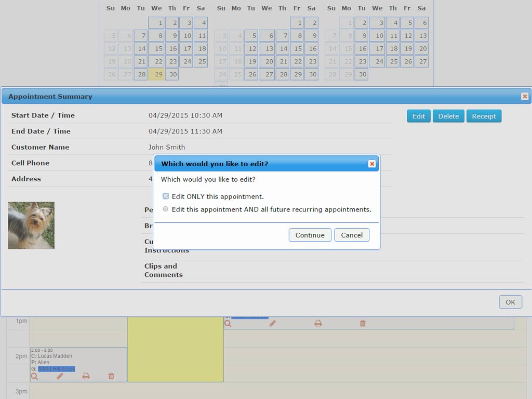Screen dimensions: 532x399
Task: Click the Edit button in Appointment Summary
Action: (418, 116)
